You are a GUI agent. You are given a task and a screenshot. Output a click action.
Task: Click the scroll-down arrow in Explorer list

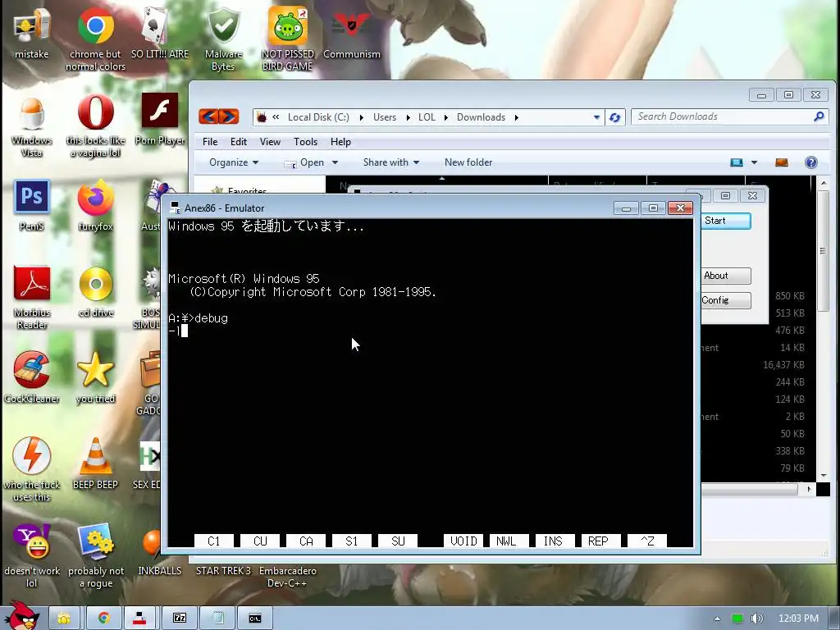coord(824,475)
